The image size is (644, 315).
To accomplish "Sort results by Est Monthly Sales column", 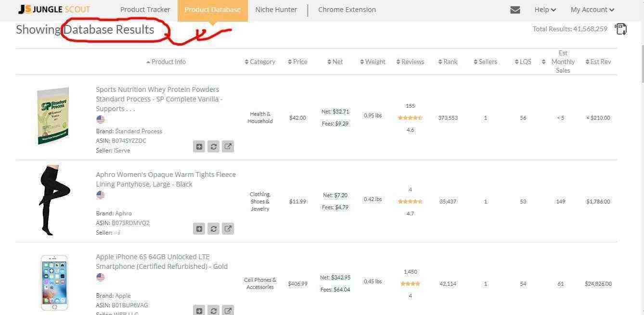I will 559,62.
